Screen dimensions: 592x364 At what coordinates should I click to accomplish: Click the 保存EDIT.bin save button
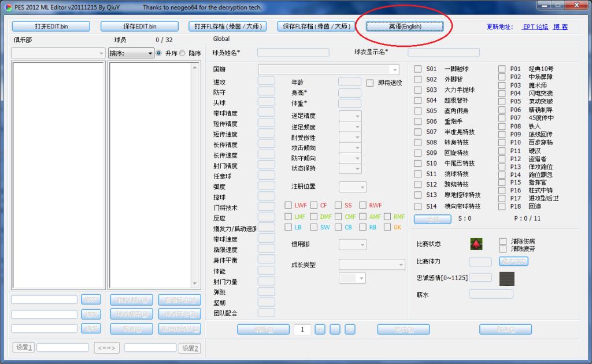point(140,26)
